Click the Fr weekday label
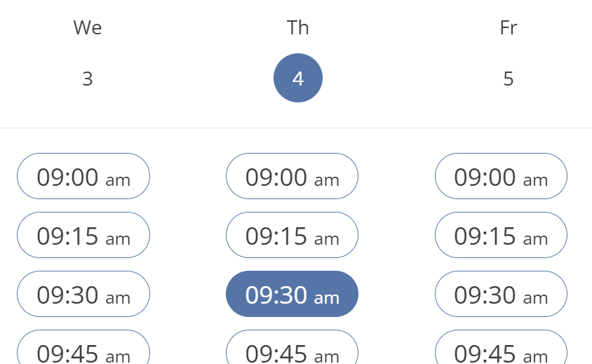592x364 pixels. [x=509, y=27]
